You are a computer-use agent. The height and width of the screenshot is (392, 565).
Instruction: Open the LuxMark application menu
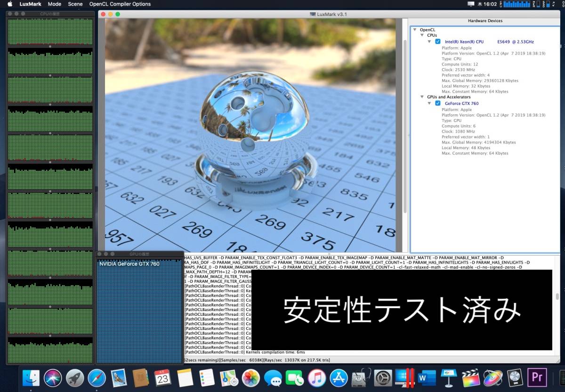click(x=31, y=4)
